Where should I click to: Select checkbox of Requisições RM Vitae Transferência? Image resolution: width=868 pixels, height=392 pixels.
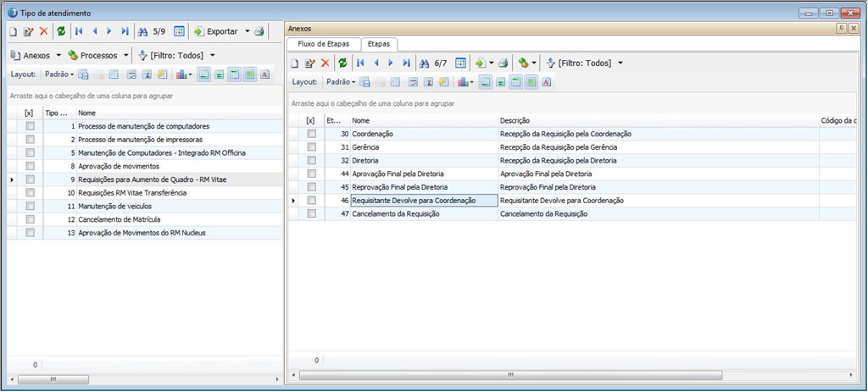click(x=30, y=192)
